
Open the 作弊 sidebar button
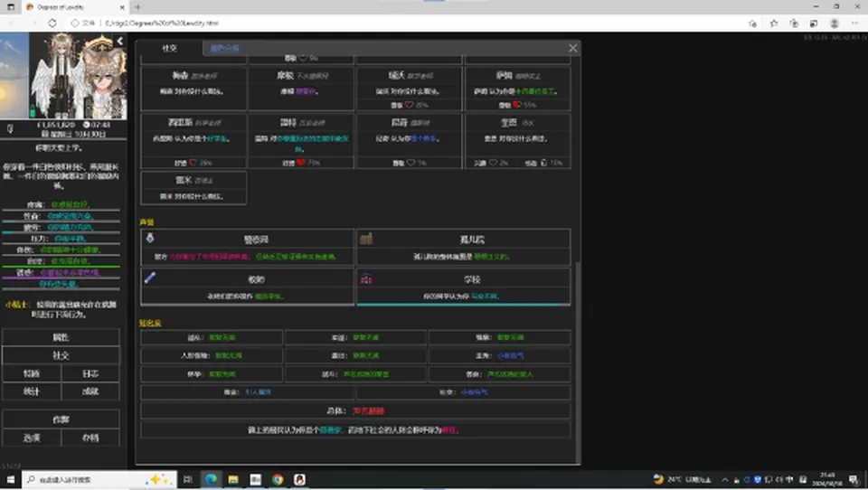pyautogui.click(x=61, y=419)
